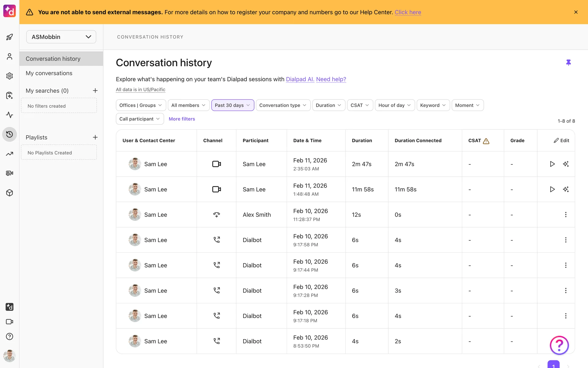Image resolution: width=588 pixels, height=368 pixels.
Task: Go to My conversations in sidebar
Action: tap(49, 73)
